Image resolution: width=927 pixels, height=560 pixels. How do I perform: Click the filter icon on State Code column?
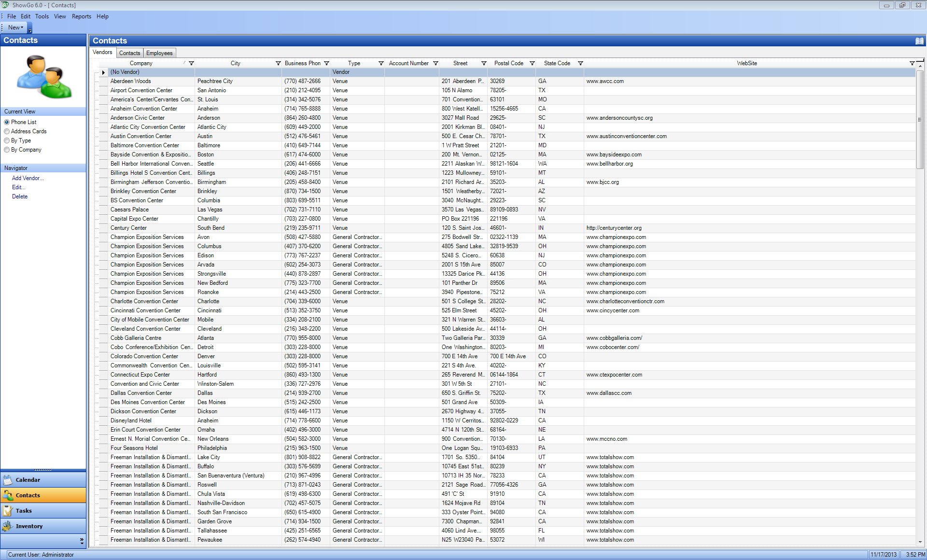[x=580, y=63]
